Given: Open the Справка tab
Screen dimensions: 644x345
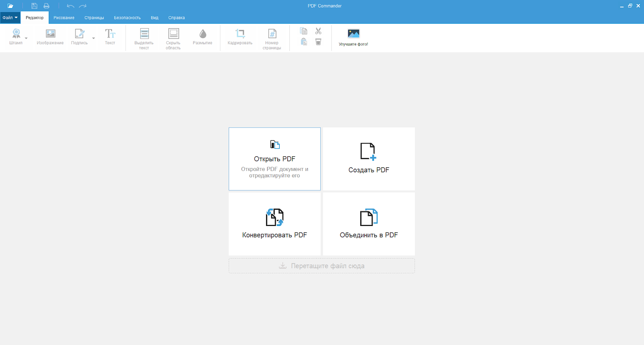Looking at the screenshot, I should point(177,18).
